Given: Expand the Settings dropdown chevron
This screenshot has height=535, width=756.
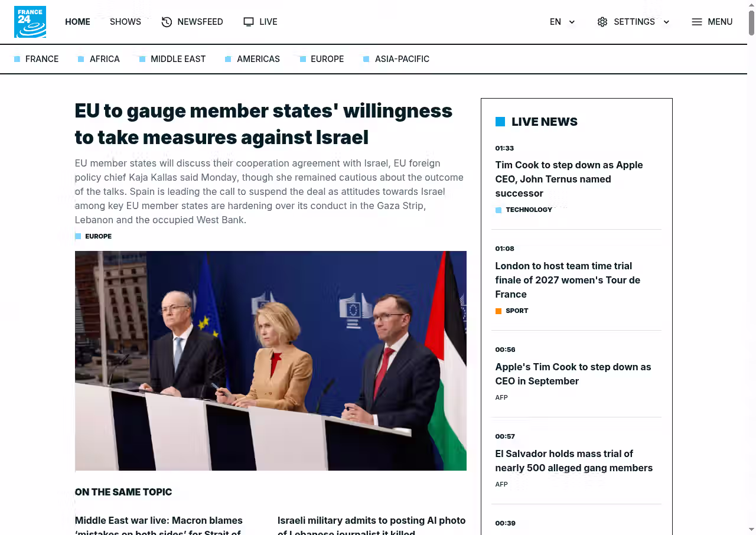Looking at the screenshot, I should click(x=666, y=22).
